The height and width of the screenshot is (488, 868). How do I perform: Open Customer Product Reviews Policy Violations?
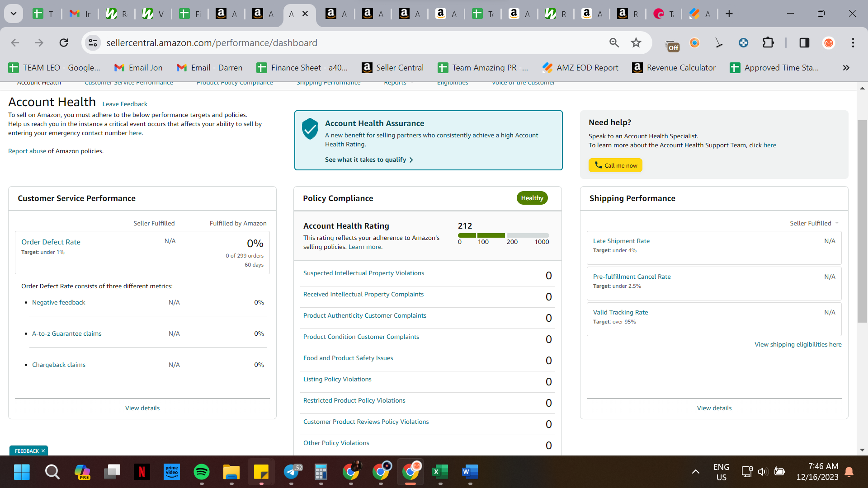[x=366, y=422]
